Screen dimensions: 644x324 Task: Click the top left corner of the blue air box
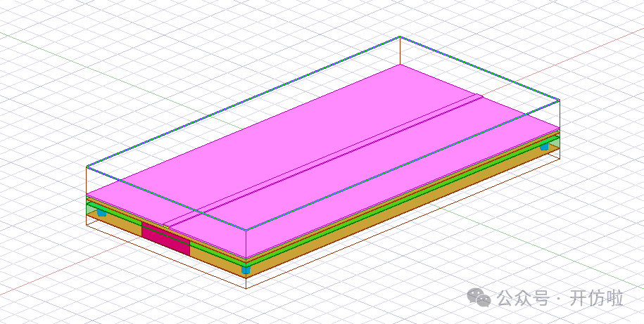tap(87, 167)
